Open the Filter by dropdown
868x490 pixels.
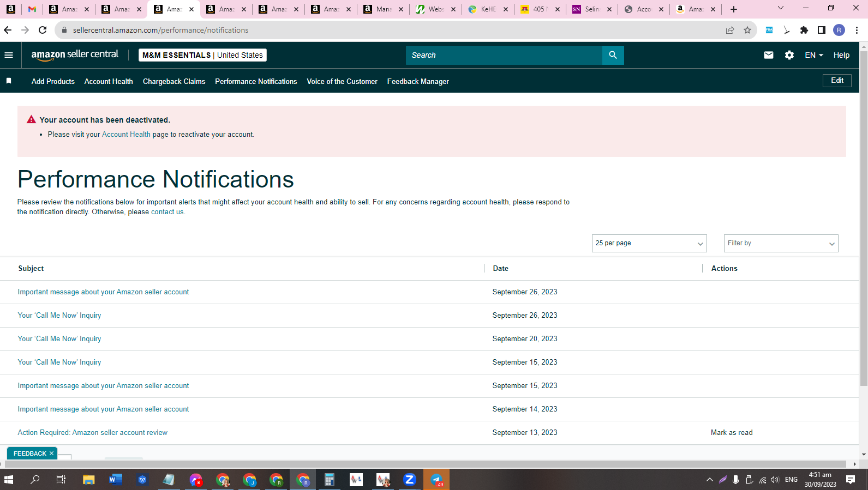coord(781,243)
